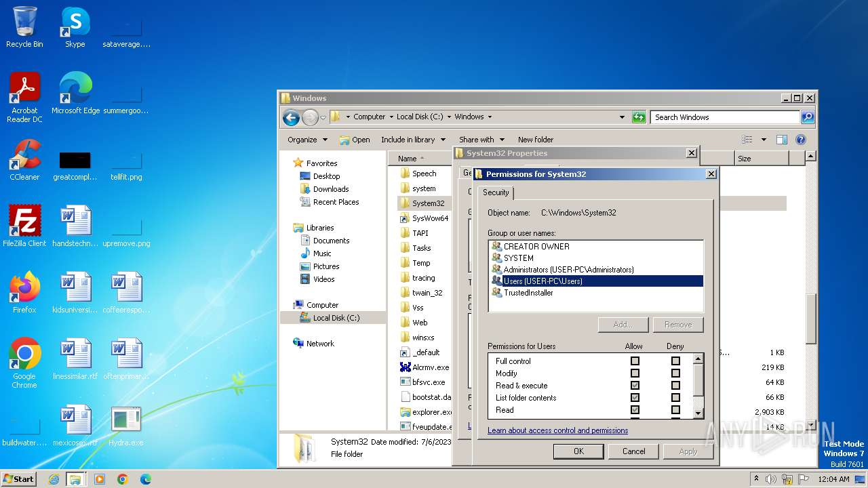Open Firefox desktop shortcut
This screenshot has height=488, width=868.
tap(24, 293)
